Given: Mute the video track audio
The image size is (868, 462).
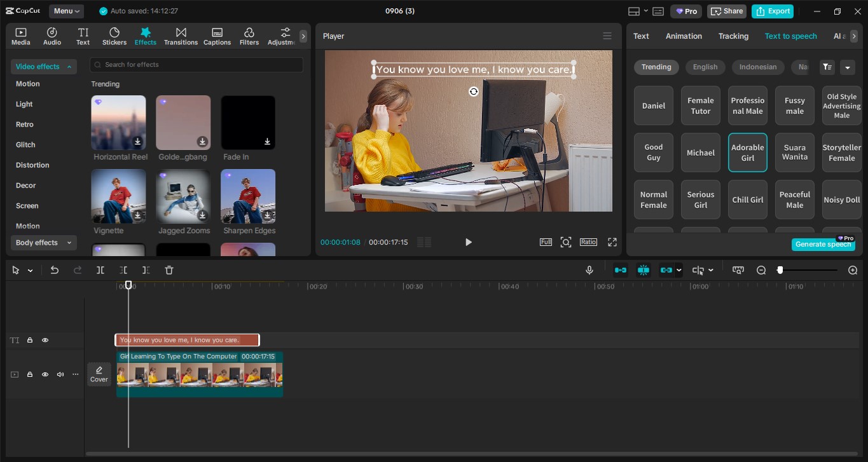Looking at the screenshot, I should (x=60, y=374).
